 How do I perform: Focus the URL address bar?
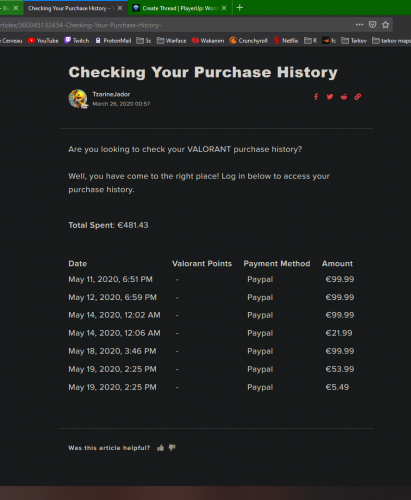click(x=173, y=25)
